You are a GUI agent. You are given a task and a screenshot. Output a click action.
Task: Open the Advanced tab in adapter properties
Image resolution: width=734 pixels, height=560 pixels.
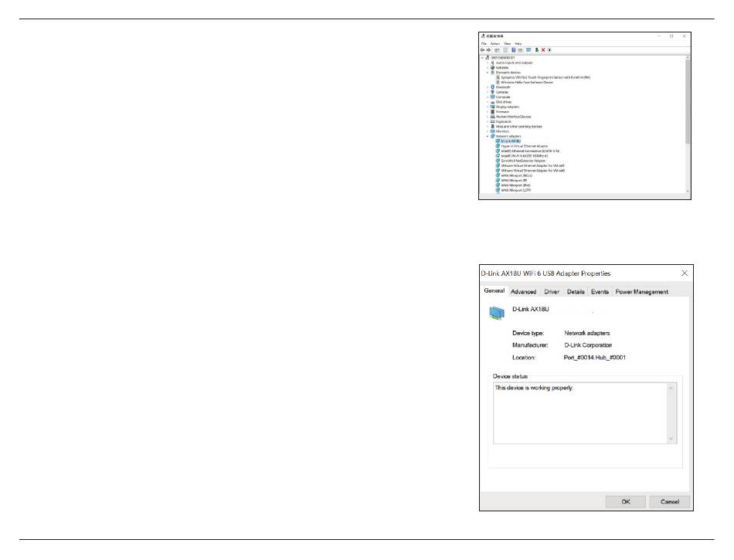pos(523,291)
